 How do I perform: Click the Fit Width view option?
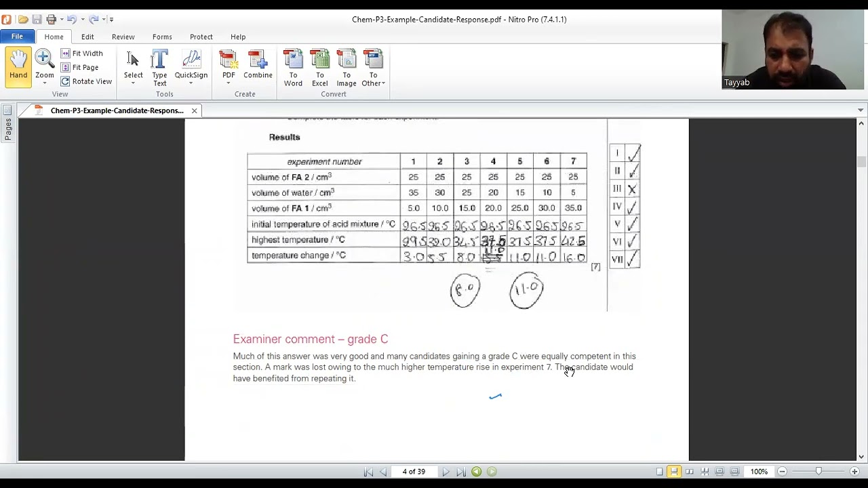click(82, 53)
